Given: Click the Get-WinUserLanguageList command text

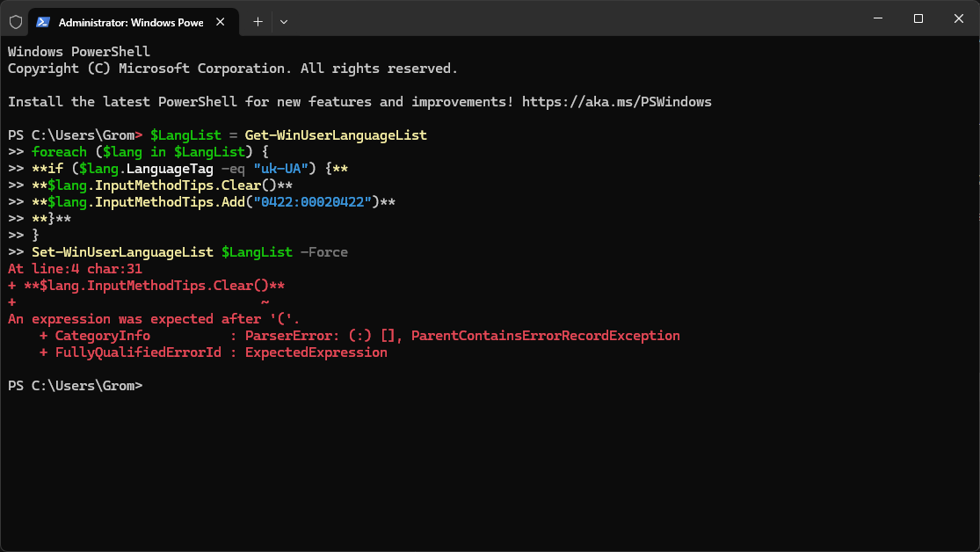Looking at the screenshot, I should (x=336, y=135).
